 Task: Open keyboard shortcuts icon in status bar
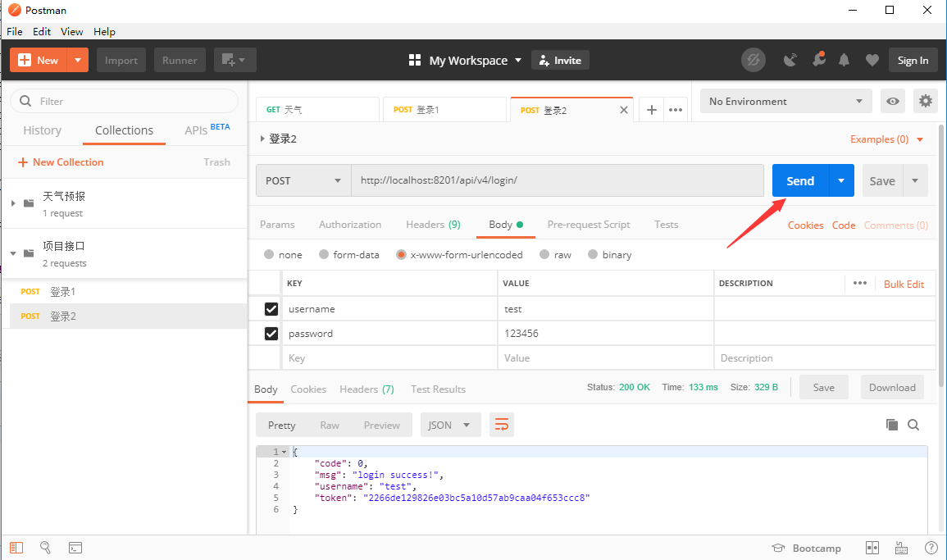point(901,548)
